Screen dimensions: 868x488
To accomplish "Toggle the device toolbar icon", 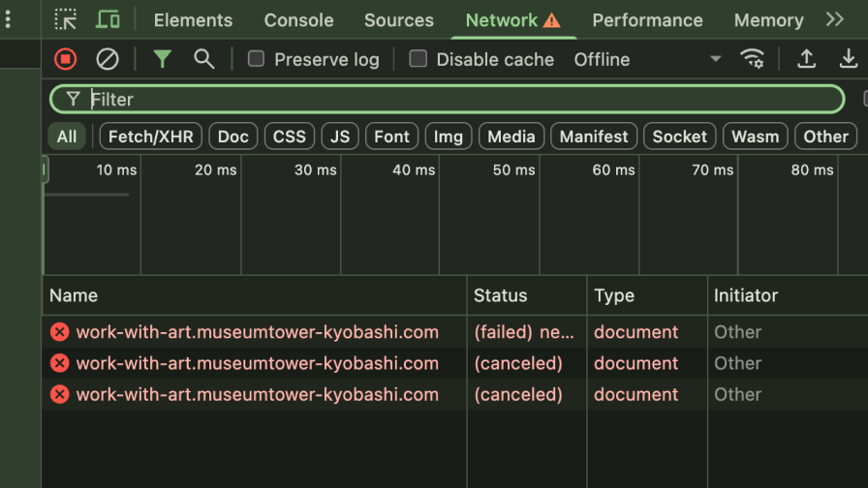I will pyautogui.click(x=108, y=19).
